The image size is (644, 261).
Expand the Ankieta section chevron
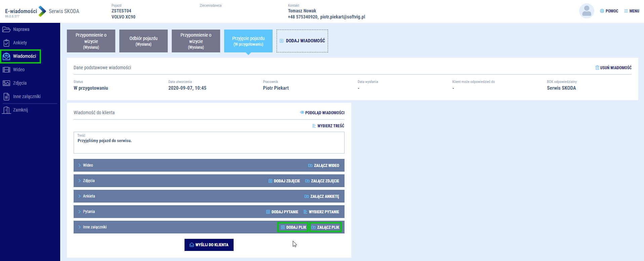tap(79, 196)
